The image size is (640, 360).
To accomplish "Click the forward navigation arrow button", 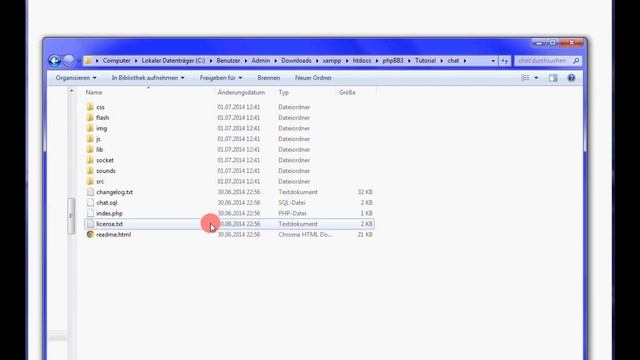I will click(x=69, y=60).
